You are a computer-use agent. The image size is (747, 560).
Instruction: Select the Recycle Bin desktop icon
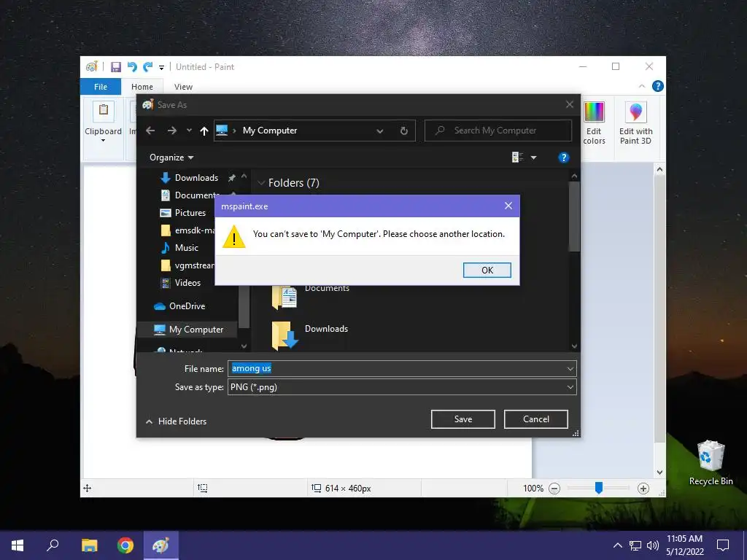click(711, 463)
